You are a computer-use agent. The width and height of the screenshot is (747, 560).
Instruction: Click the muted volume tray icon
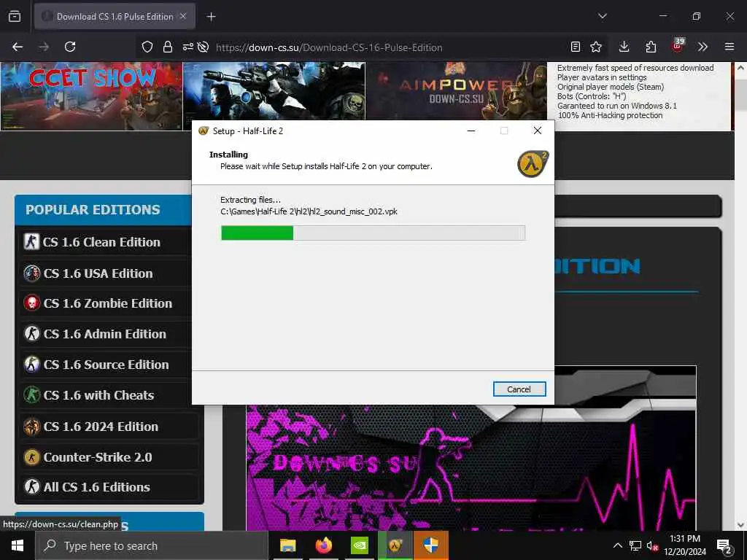[652, 545]
